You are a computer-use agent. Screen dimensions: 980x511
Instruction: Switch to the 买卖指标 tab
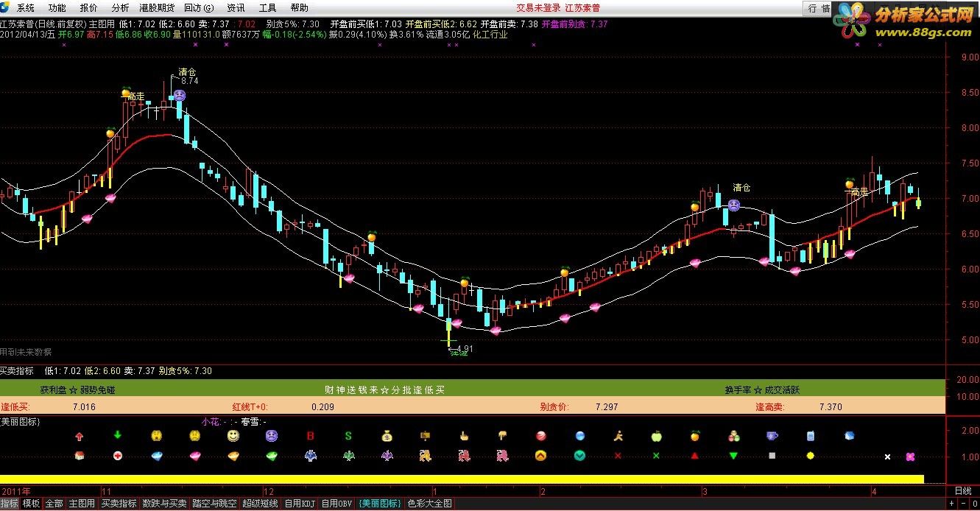[x=119, y=504]
